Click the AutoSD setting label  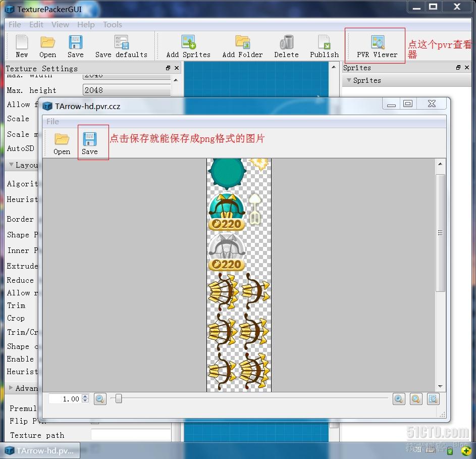point(21,148)
